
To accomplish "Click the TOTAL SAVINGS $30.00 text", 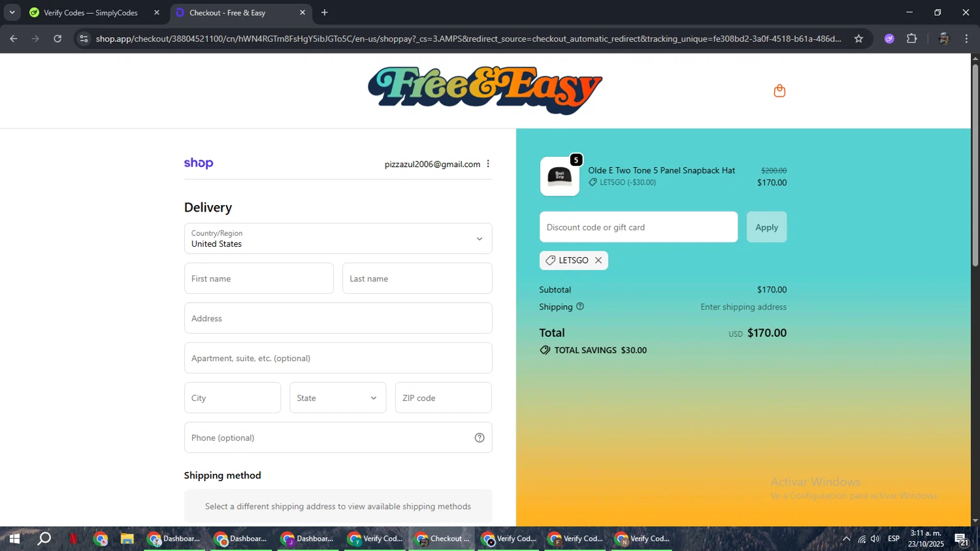I will [600, 351].
